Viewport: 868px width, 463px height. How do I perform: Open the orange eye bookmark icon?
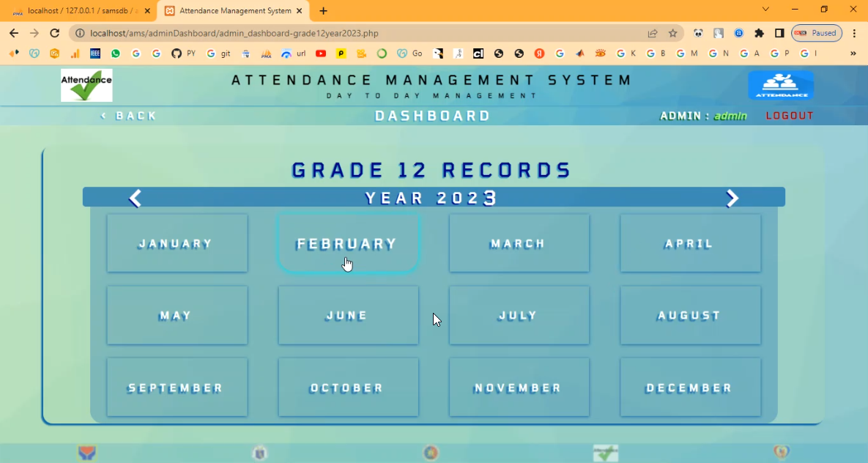point(600,53)
